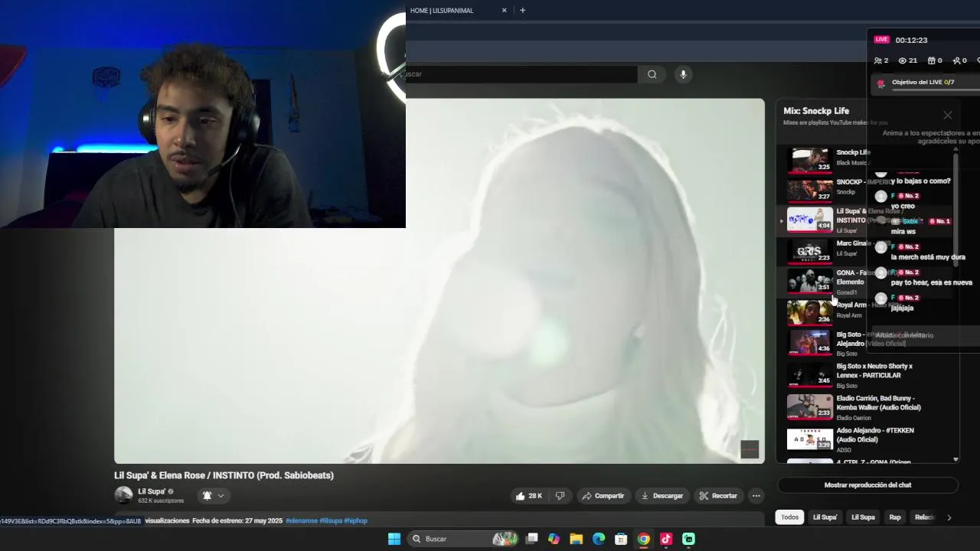Image resolution: width=980 pixels, height=551 pixels.
Task: Click the playlist scrollbar down arrow
Action: click(x=955, y=459)
